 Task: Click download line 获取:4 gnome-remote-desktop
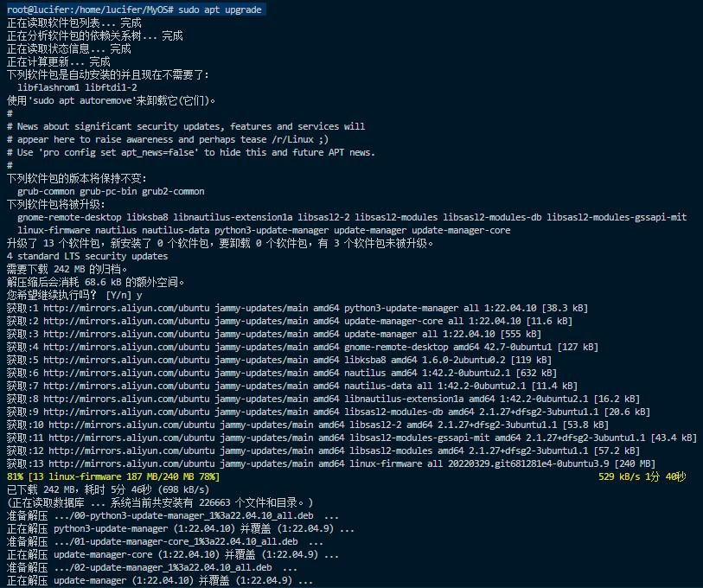[x=303, y=347]
